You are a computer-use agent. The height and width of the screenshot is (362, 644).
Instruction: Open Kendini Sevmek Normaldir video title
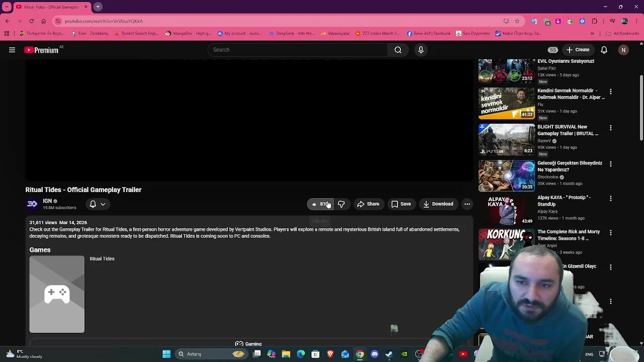[x=571, y=94]
